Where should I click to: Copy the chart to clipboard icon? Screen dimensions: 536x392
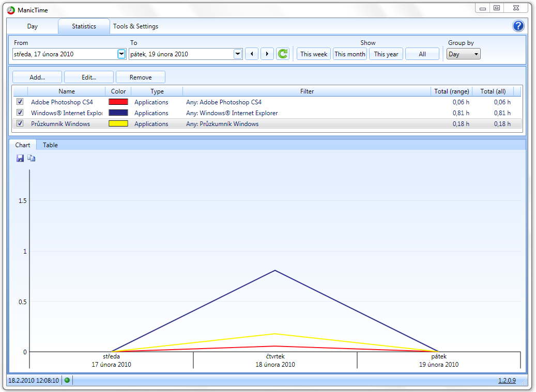tap(32, 158)
